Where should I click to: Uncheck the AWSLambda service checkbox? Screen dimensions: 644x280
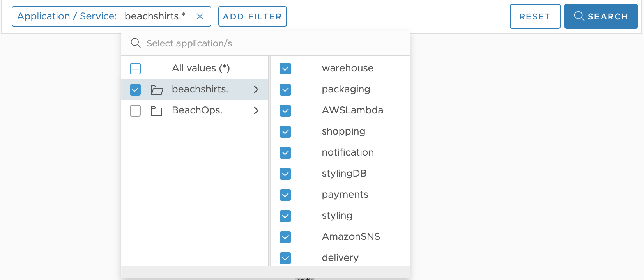click(285, 111)
